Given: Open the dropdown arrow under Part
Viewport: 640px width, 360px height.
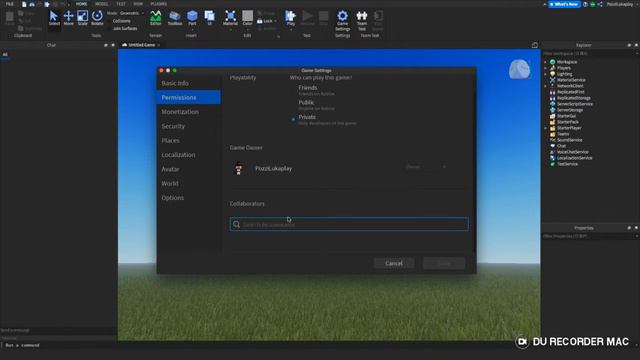Looking at the screenshot, I should click(192, 29).
